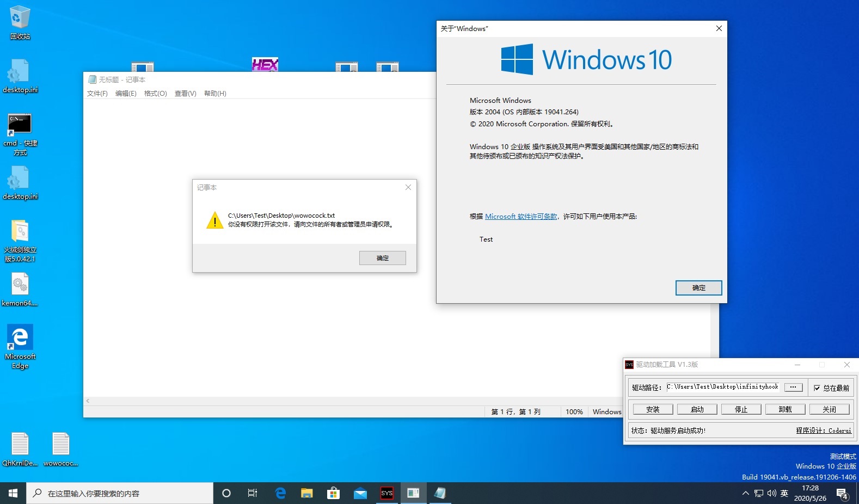Click 第 1 行, 第 1 列 status text
This screenshot has width=859, height=504.
coord(516,412)
